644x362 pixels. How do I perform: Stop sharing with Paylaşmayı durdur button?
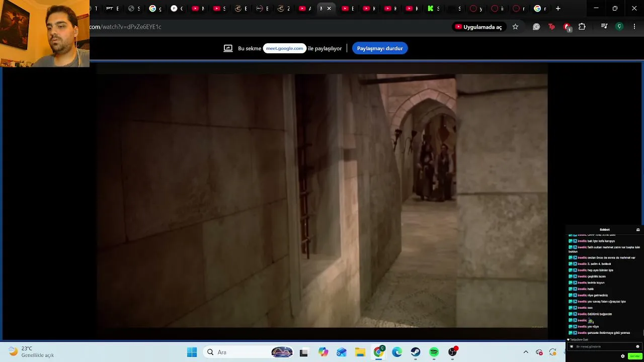(380, 48)
